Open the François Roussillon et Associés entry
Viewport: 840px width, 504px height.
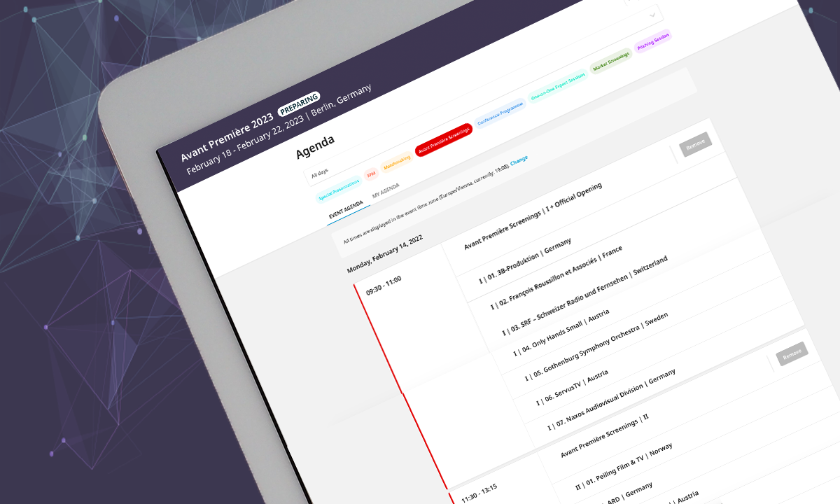tap(556, 279)
